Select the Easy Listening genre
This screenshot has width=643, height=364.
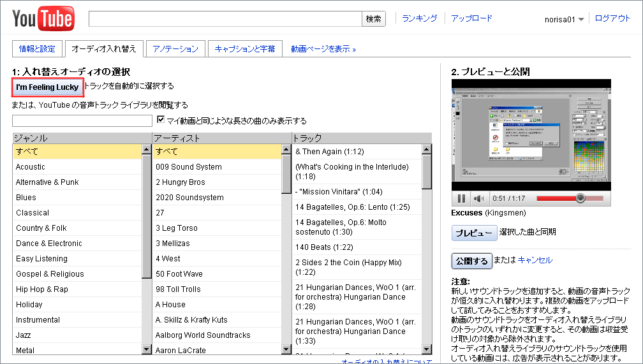tap(77, 259)
